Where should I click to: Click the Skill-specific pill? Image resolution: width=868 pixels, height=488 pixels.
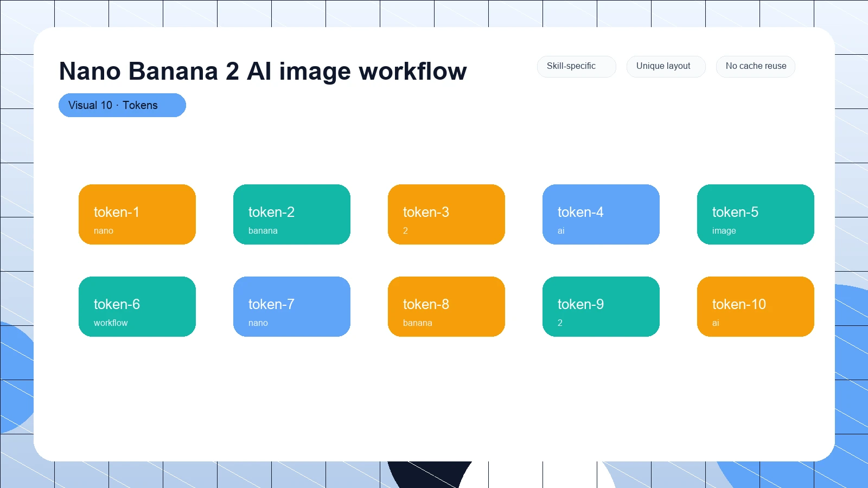point(576,66)
